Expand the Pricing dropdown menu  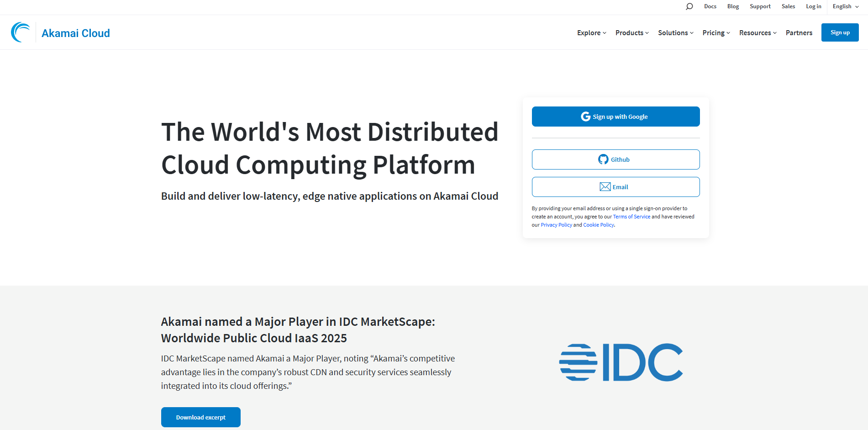pos(716,33)
